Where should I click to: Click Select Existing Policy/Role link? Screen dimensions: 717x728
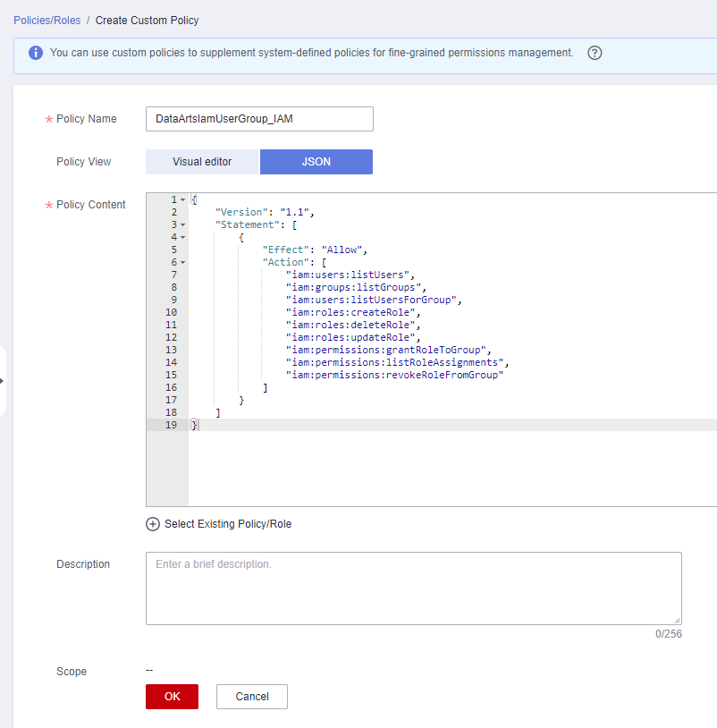coord(228,524)
